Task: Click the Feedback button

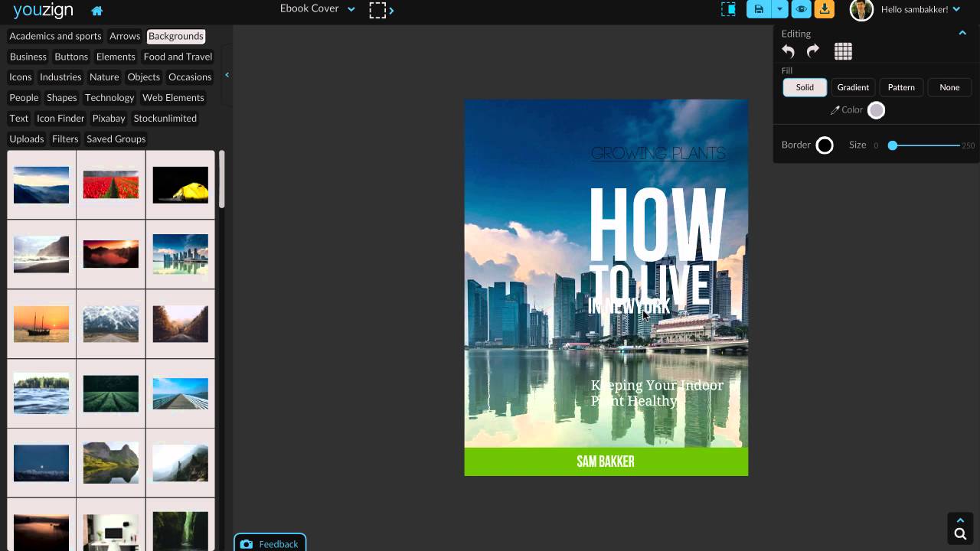Action: (x=269, y=543)
